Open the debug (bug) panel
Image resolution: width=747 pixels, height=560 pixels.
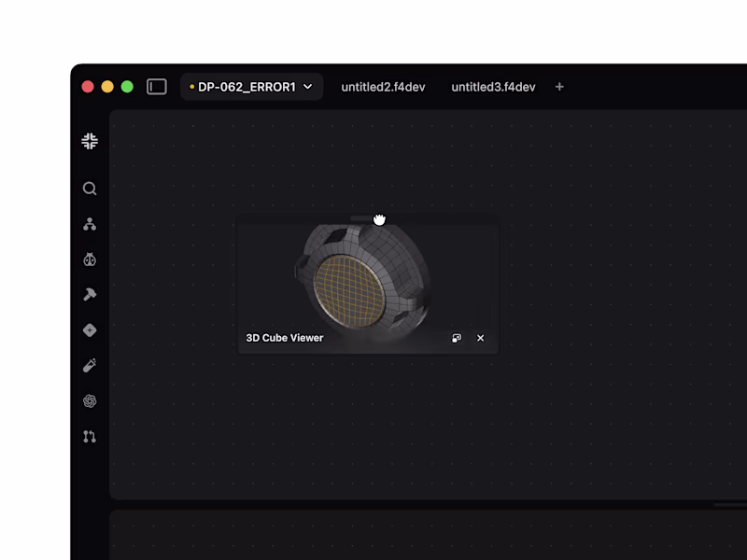click(x=90, y=259)
